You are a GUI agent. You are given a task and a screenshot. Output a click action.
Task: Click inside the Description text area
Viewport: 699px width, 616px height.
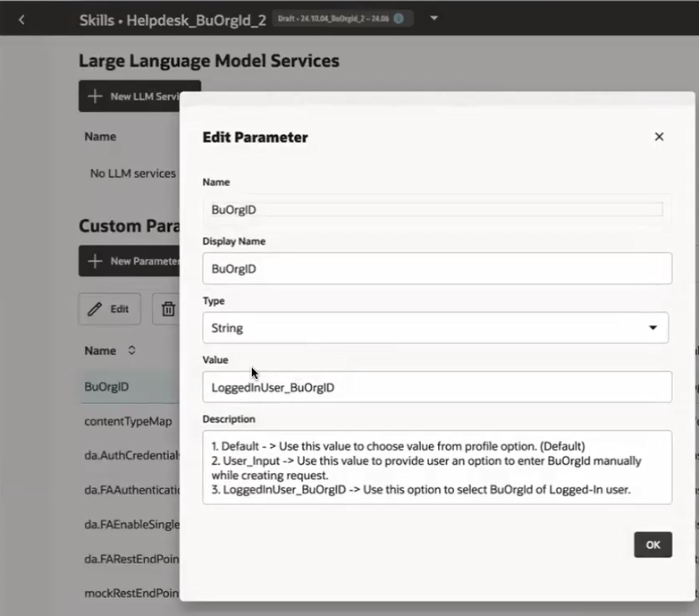(x=437, y=468)
